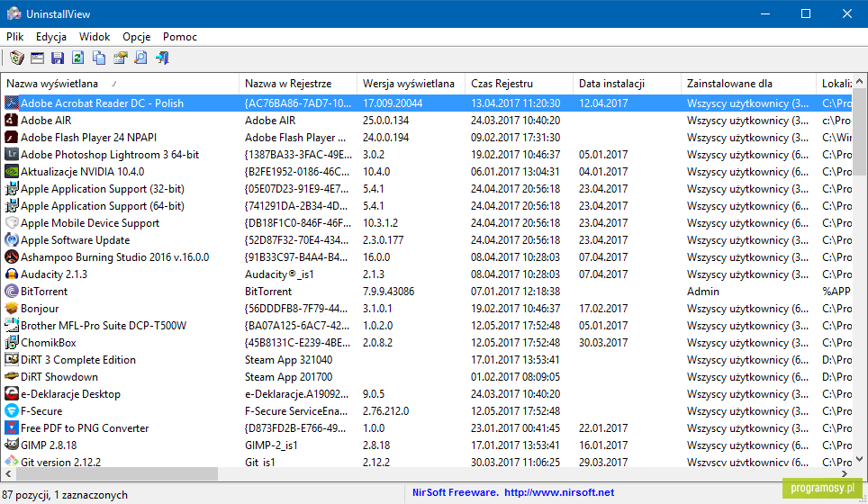Refresh the installed programs list
The image size is (868, 504).
(x=78, y=58)
